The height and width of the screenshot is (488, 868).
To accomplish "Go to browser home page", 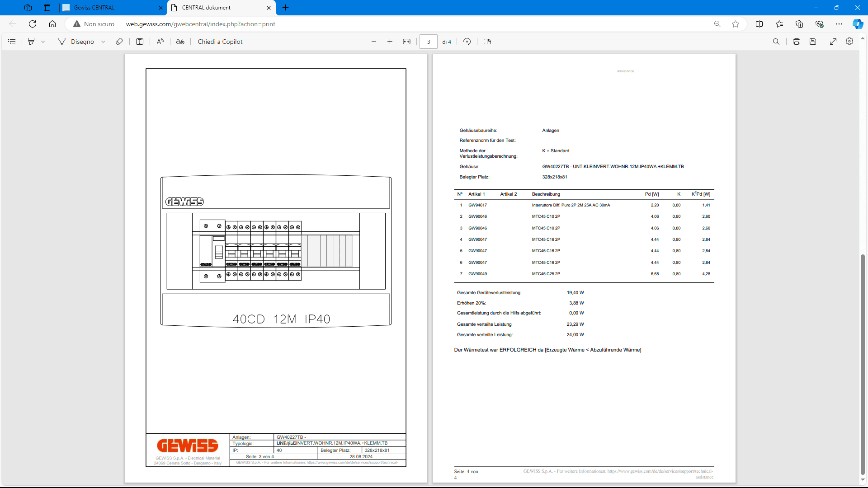I will point(52,24).
